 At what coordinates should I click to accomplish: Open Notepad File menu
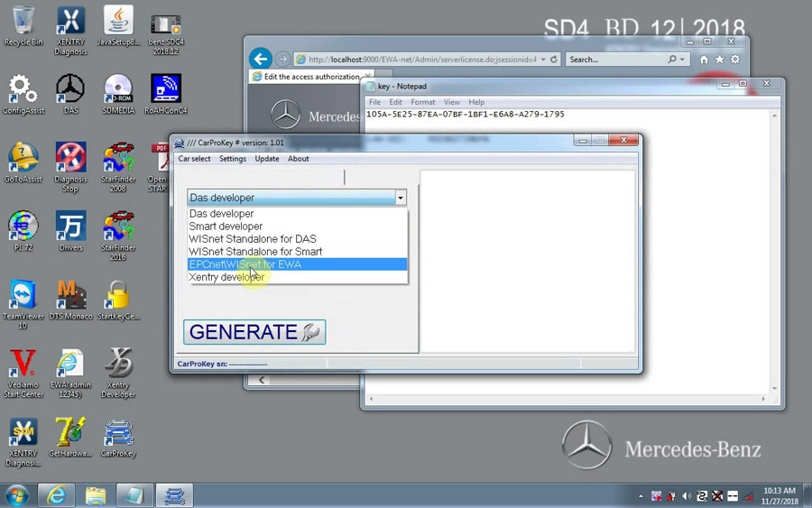click(375, 103)
